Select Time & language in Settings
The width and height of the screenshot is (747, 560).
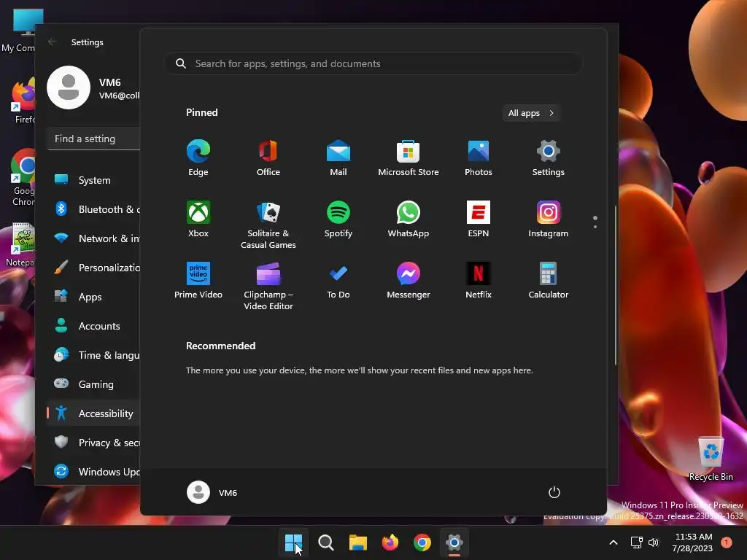coord(93,355)
